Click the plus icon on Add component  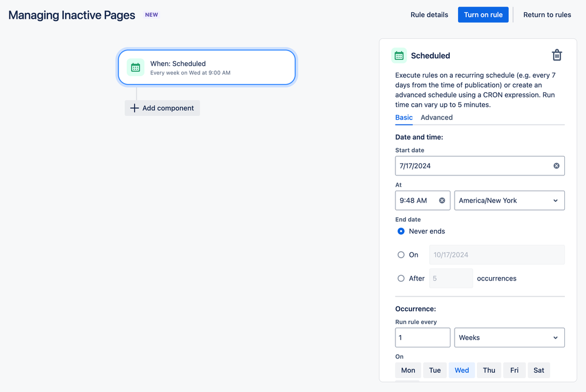[134, 108]
